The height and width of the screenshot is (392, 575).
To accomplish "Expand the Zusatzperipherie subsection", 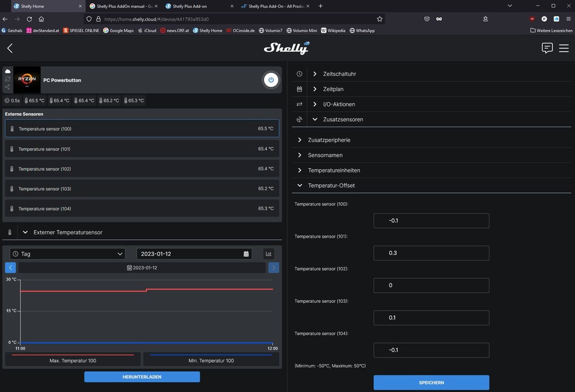I will pos(300,140).
